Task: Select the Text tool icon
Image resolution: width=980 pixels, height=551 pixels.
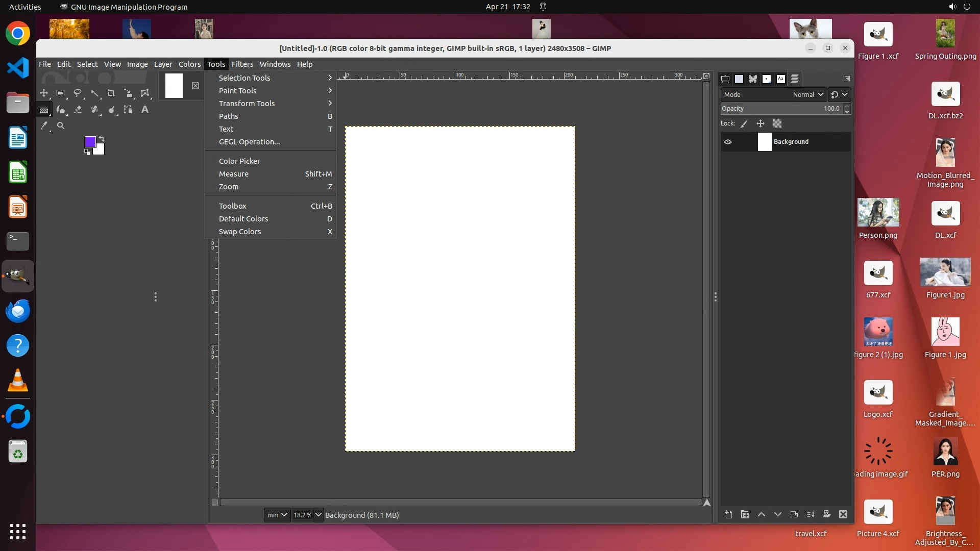Action: pyautogui.click(x=145, y=110)
